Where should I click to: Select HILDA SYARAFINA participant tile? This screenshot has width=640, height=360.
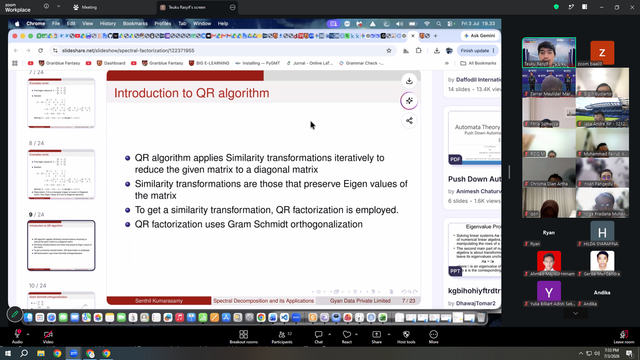coord(602,234)
